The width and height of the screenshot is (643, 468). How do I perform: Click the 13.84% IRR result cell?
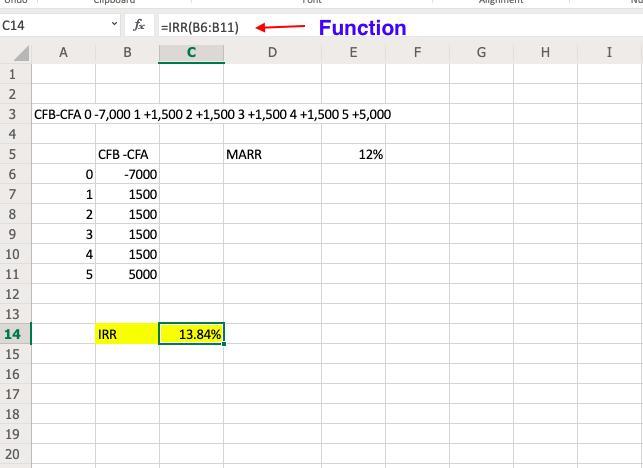191,334
